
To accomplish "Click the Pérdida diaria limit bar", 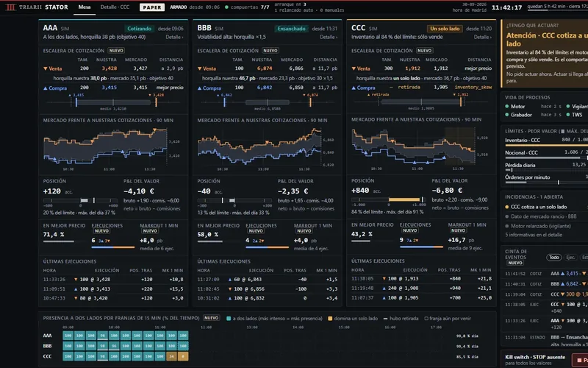I will coord(546,170).
